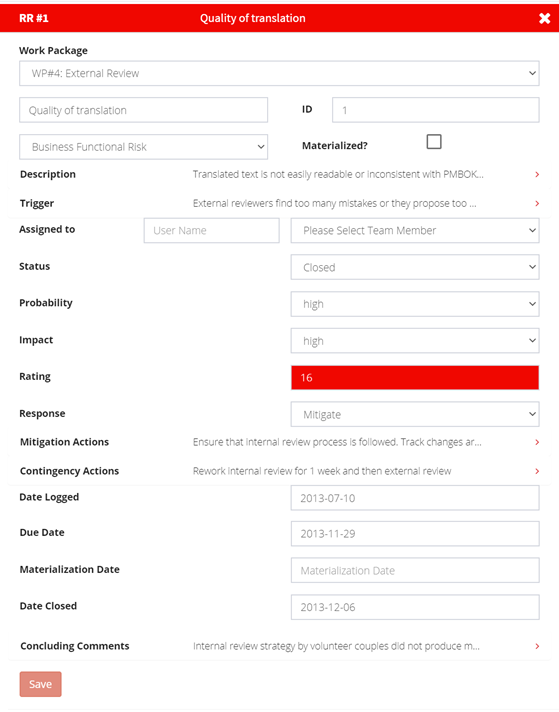The width and height of the screenshot is (559, 712).
Task: Close the RR #1 risk dialog
Action: (x=544, y=18)
